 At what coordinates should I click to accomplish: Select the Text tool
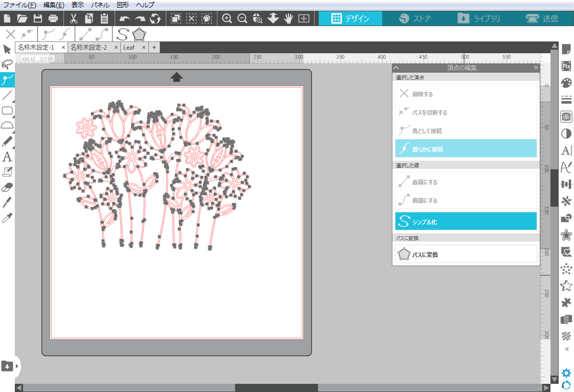pyautogui.click(x=7, y=157)
